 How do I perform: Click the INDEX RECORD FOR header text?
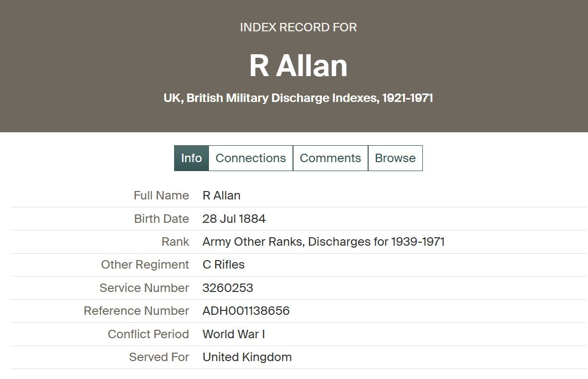click(x=298, y=27)
